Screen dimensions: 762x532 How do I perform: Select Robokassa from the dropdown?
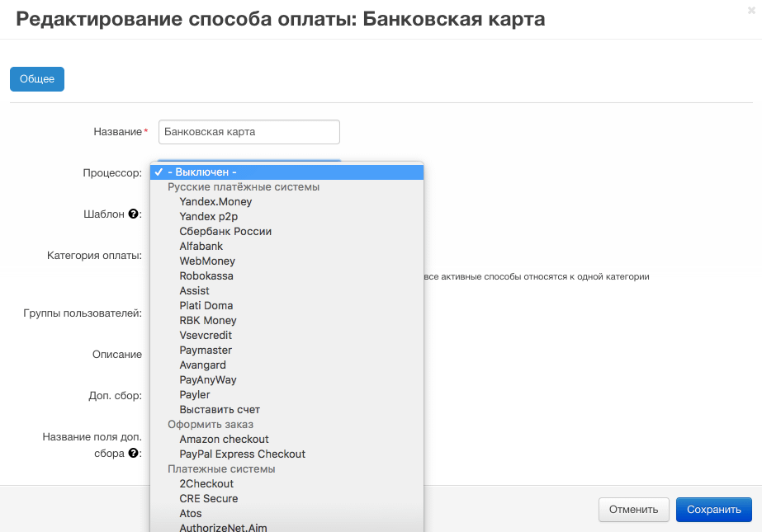(x=207, y=275)
